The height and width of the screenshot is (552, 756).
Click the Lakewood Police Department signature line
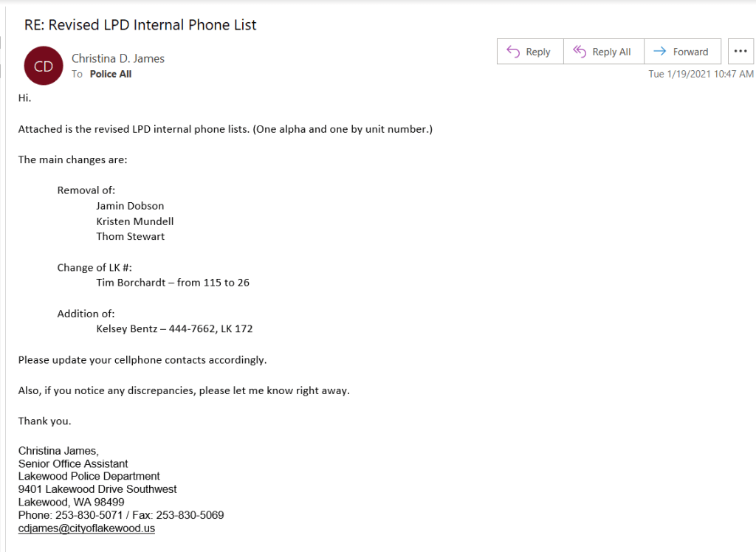89,476
